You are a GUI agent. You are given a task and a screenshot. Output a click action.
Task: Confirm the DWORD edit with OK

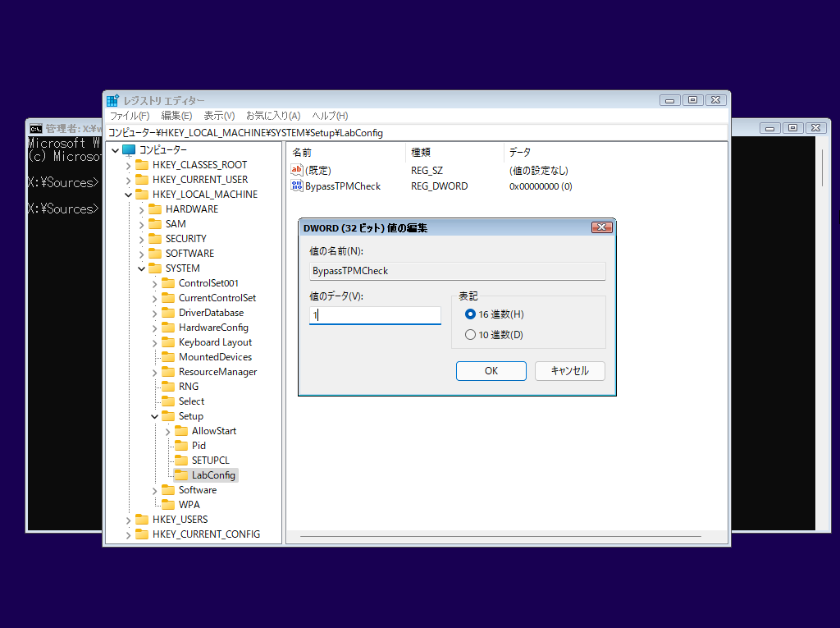[491, 371]
